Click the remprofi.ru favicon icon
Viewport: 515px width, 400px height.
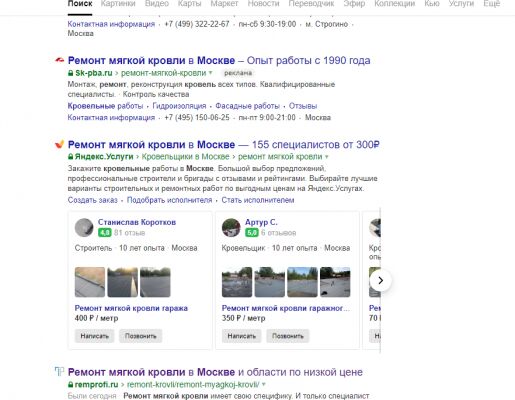59,371
